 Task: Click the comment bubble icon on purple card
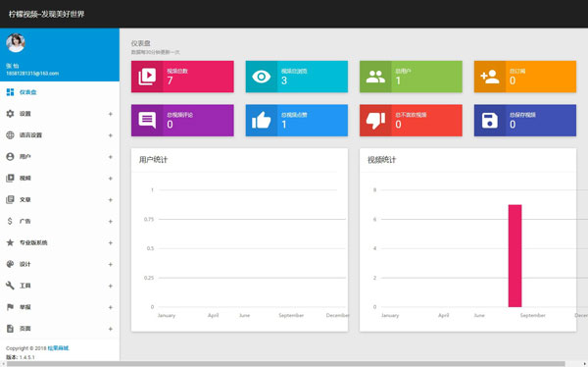click(147, 121)
